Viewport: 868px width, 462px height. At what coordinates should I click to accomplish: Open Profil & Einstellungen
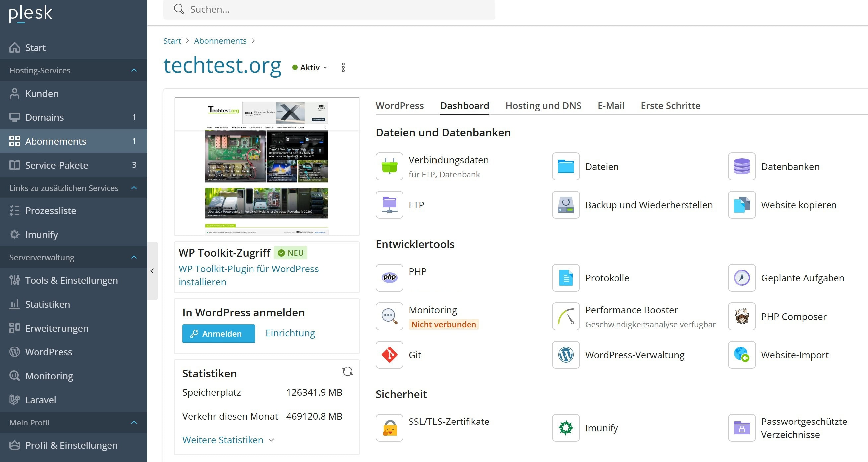point(73,445)
